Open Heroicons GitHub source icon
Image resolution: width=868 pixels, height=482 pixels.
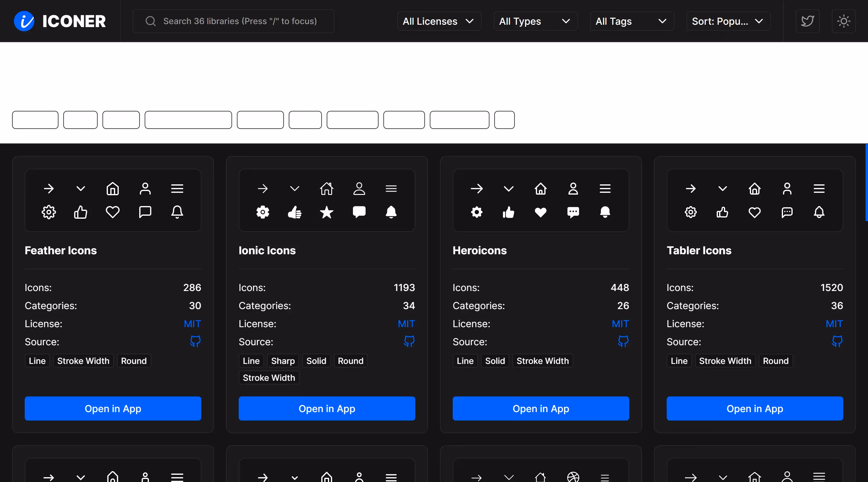pyautogui.click(x=623, y=341)
